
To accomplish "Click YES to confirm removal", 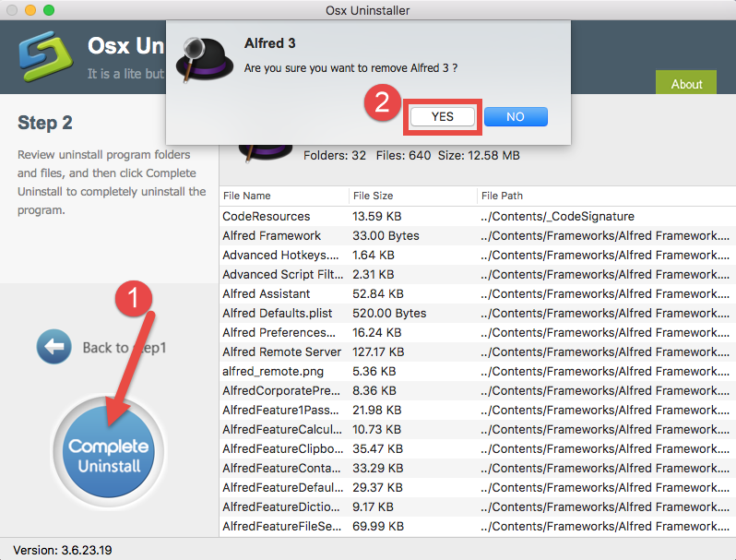I will [x=442, y=117].
